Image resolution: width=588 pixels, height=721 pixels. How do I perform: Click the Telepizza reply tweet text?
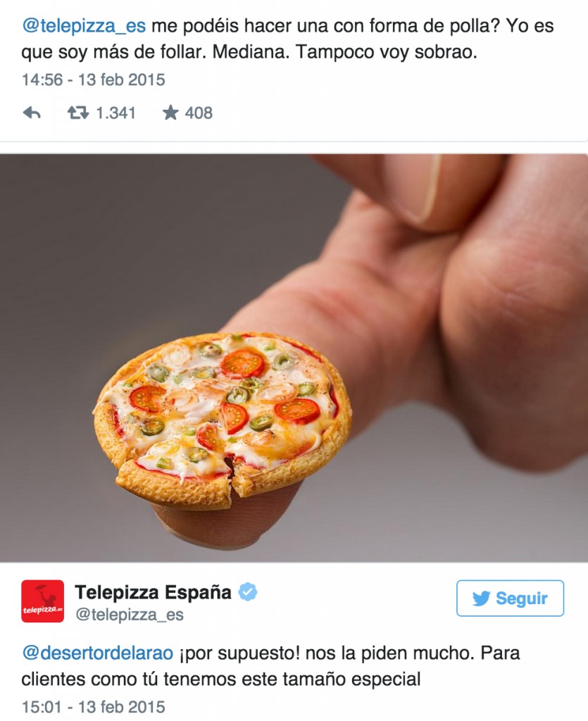click(x=270, y=666)
